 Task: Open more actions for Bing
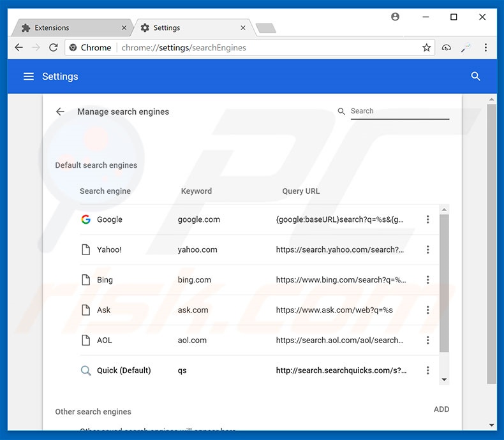[427, 280]
